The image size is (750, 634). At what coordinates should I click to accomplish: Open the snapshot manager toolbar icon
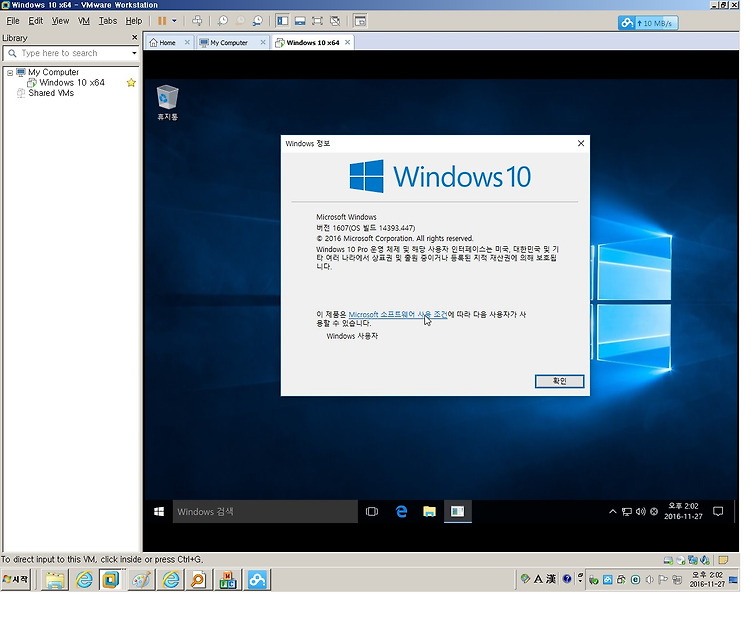pos(257,21)
